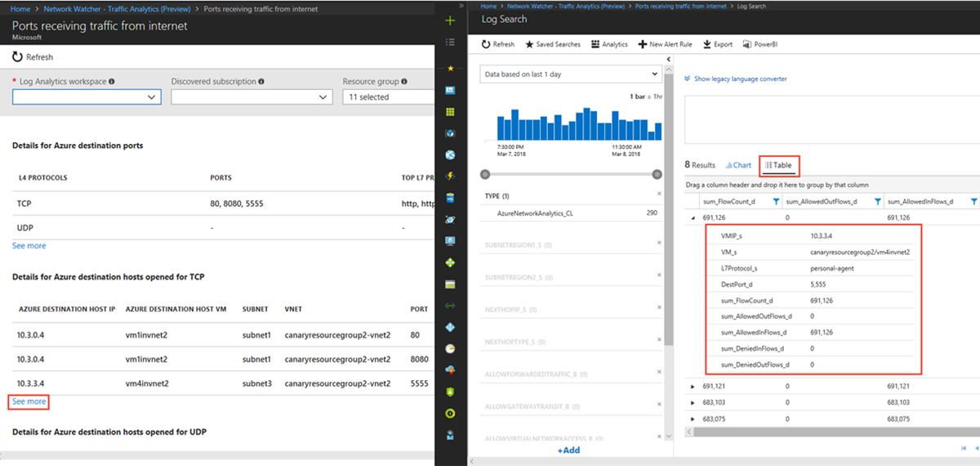Open Analytics from Log Search toolbar
Screen dimensions: 980x466
point(608,44)
